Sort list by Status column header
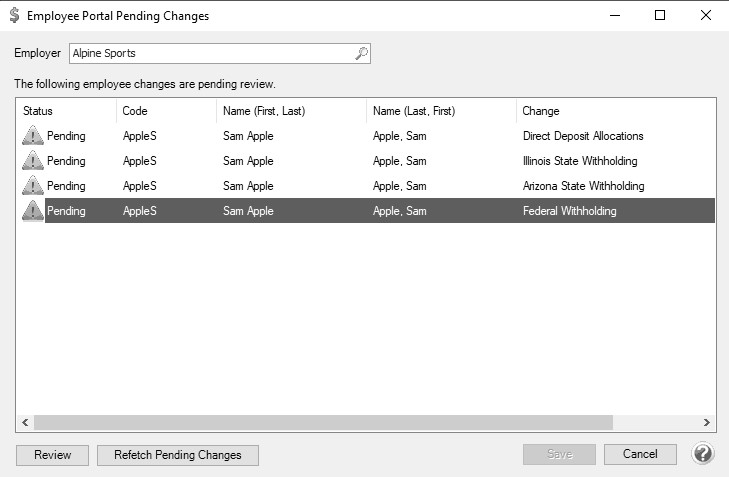Screen dimensions: 729x477 point(66,111)
